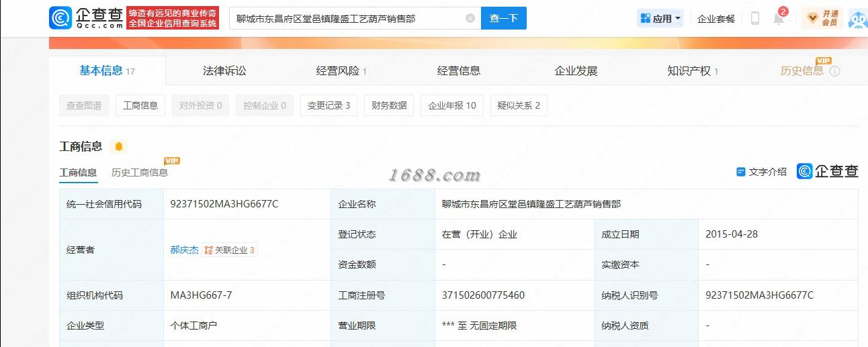
Task: Click the 纳税人识别号 label cell
Action: tap(646, 295)
